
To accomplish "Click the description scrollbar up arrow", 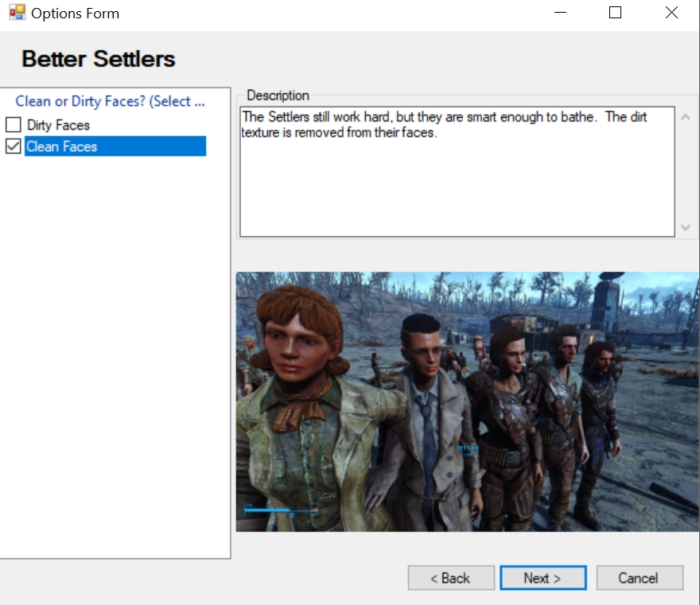I will click(686, 115).
